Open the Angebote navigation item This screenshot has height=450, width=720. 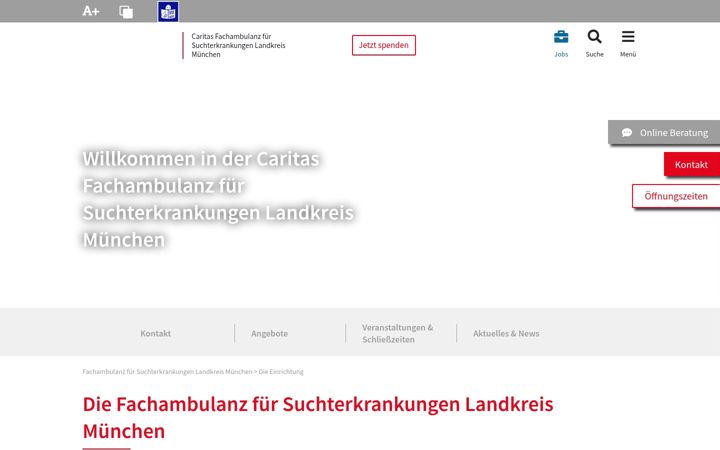pos(270,333)
